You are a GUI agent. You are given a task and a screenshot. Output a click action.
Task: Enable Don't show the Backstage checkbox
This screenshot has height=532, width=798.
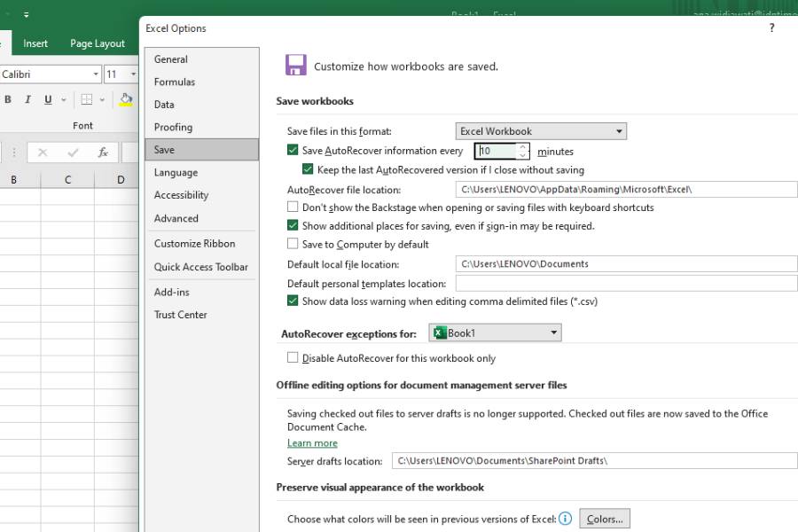tap(293, 207)
